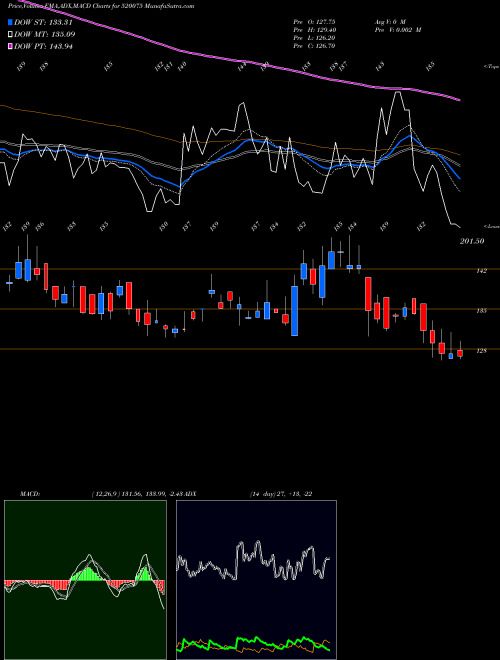Open the ADX indicator panel
The height and width of the screenshot is (660, 500).
point(256,580)
